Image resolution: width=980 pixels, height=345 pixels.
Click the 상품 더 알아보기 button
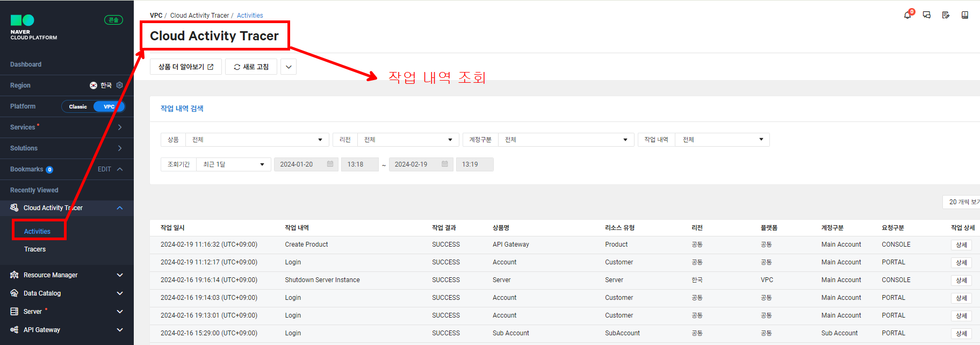[186, 67]
